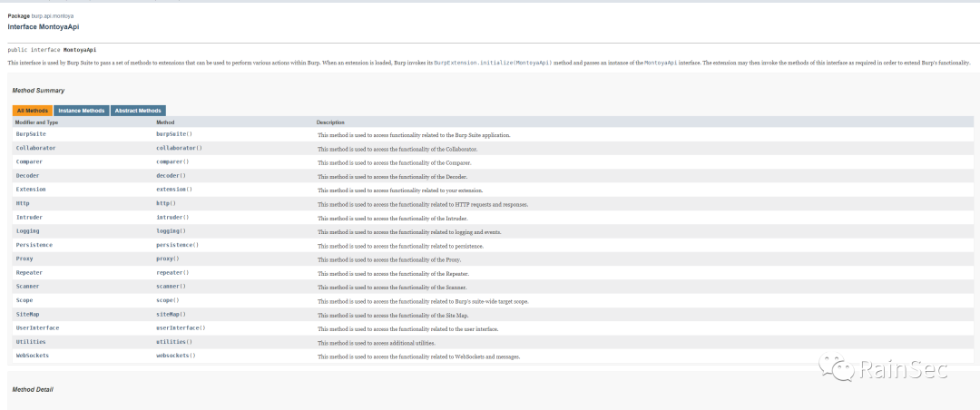
Task: Select the 'related to your extension' description
Action: [400, 190]
